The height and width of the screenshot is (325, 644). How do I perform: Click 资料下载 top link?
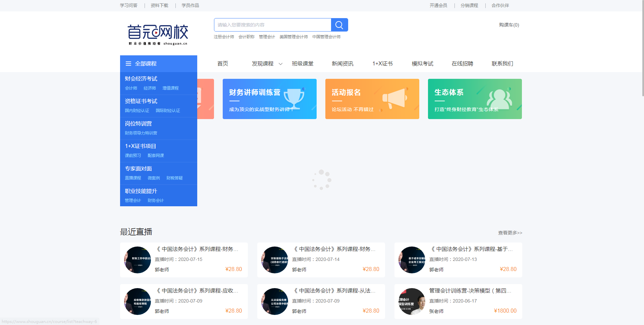[x=159, y=5]
